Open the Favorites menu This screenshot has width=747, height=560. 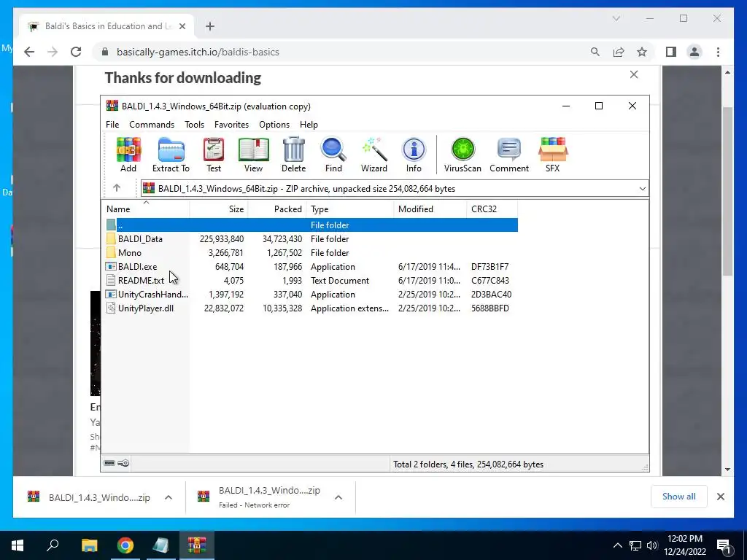click(x=231, y=124)
